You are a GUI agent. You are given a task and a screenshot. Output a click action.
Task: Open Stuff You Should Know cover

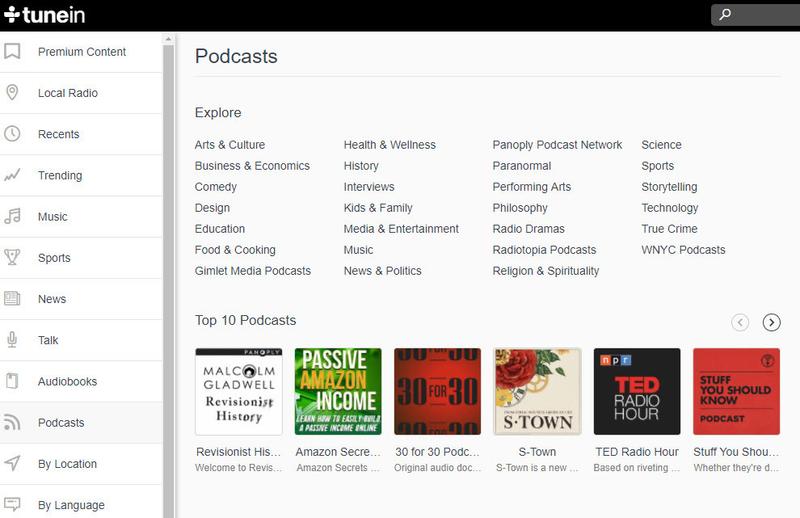pos(736,391)
